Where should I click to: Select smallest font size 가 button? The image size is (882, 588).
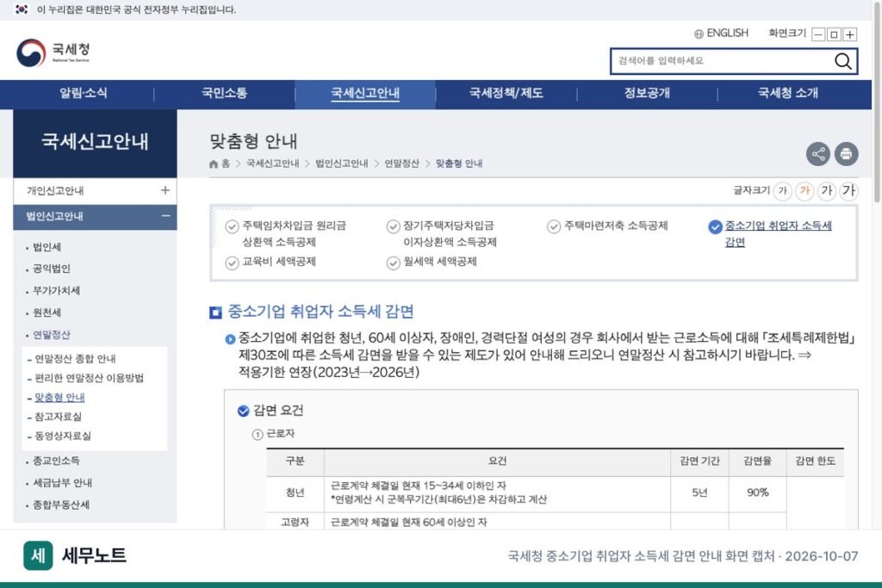(782, 191)
